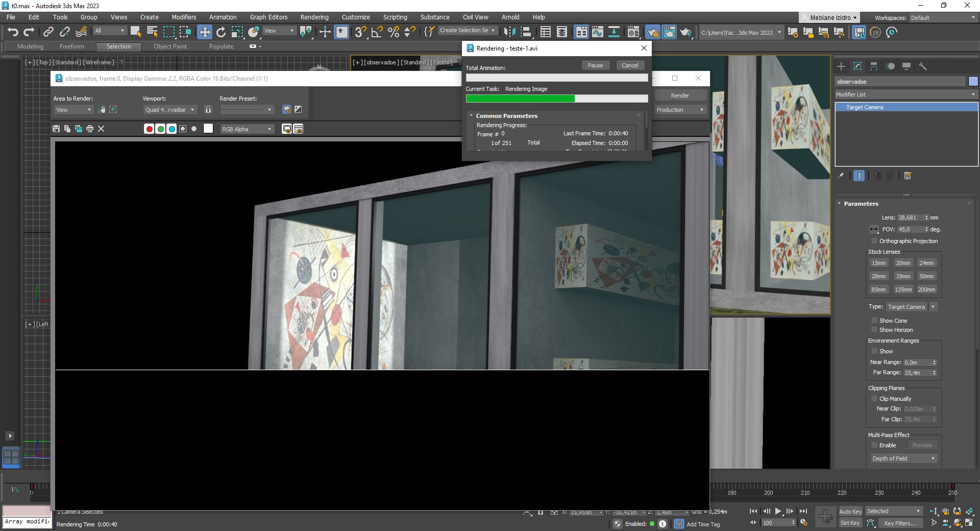Tick the Clip Manually checkbox
Screen dimensions: 980x531
tap(874, 399)
